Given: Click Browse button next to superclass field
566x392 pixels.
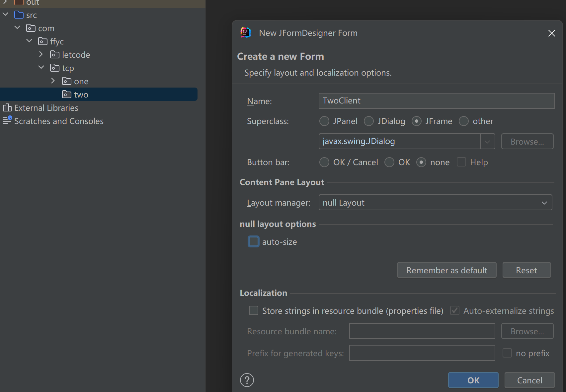Looking at the screenshot, I should (x=527, y=142).
